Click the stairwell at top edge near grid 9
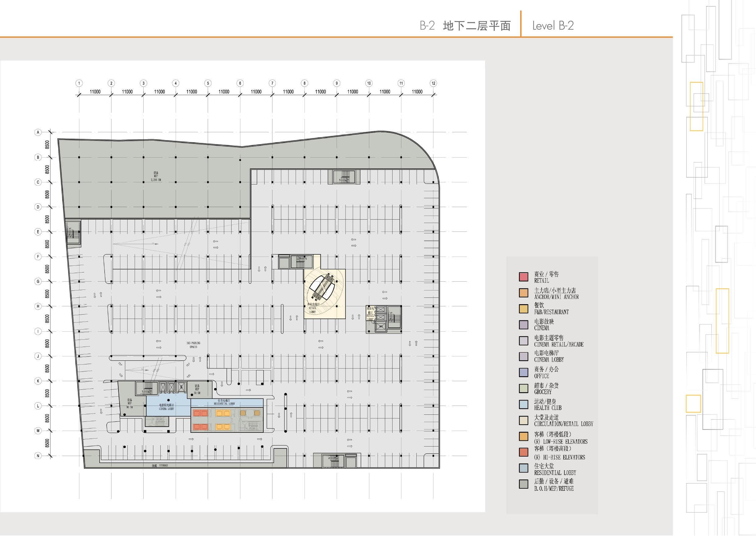The height and width of the screenshot is (536, 756). (x=344, y=177)
